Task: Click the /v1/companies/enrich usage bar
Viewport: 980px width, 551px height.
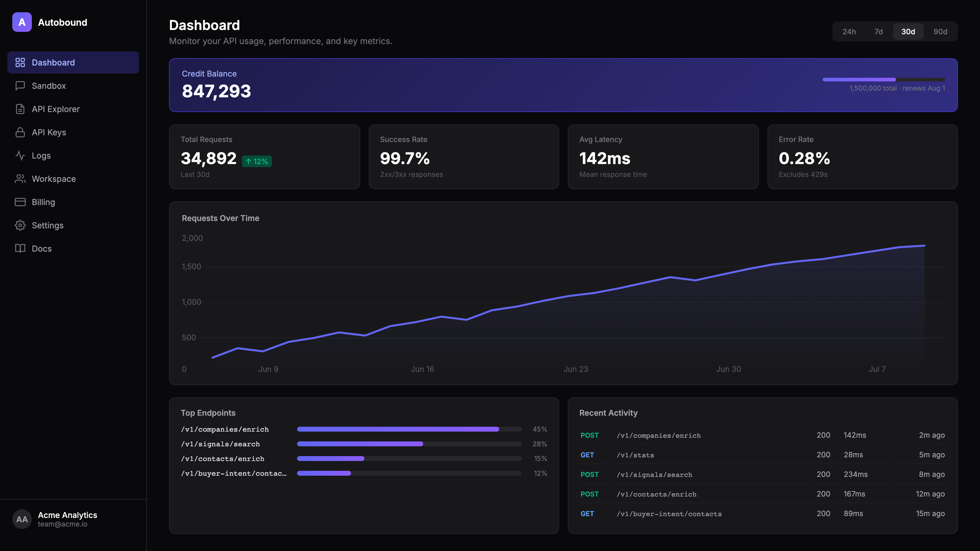Action: [409, 429]
